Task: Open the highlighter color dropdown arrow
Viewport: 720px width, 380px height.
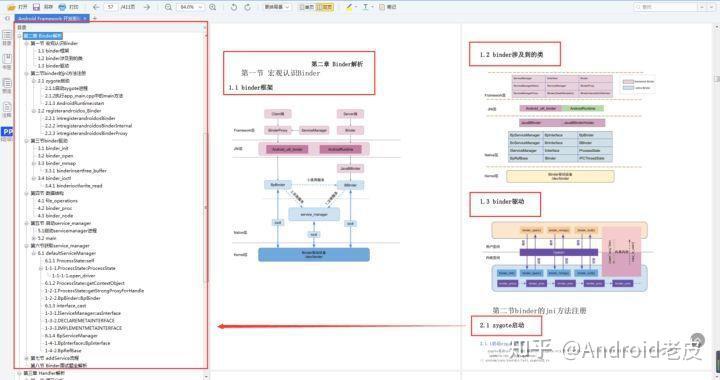Action: point(356,7)
